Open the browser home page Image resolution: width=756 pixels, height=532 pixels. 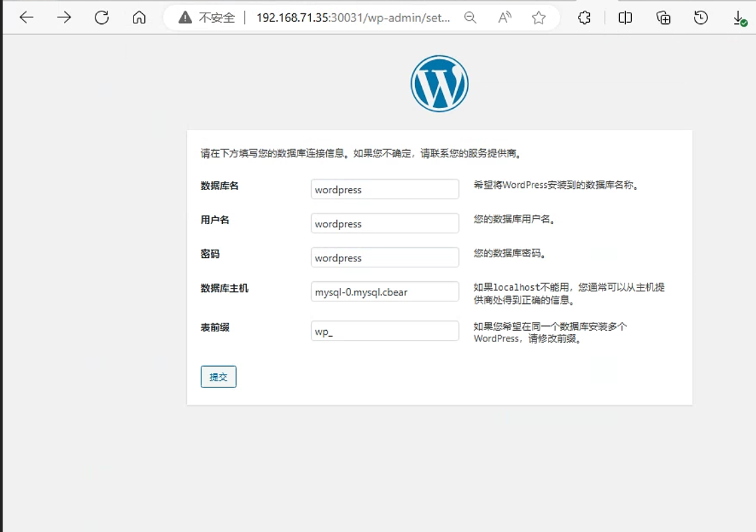(139, 18)
